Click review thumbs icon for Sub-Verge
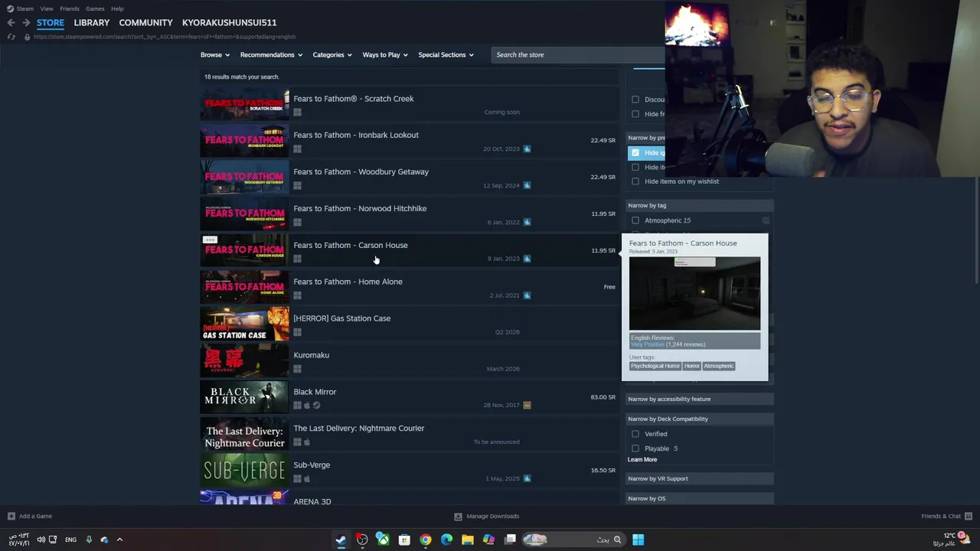This screenshot has height=551, width=980. coord(527,478)
